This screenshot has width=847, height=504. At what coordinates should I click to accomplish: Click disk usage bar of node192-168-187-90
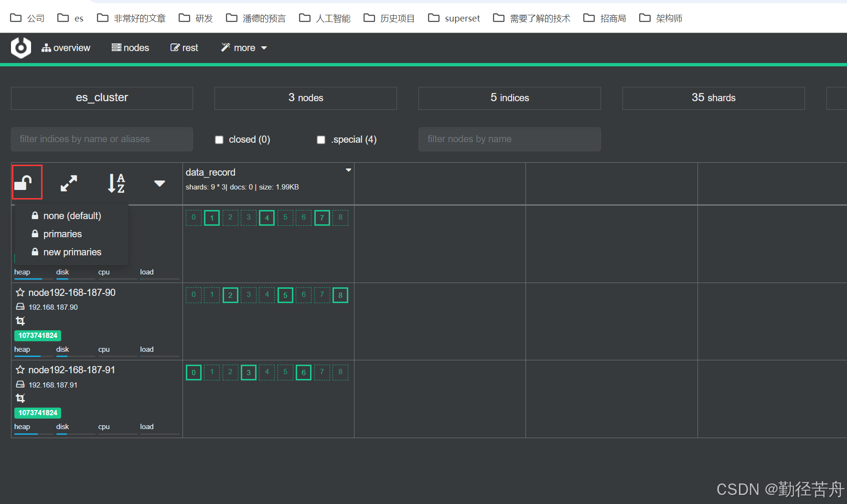pos(76,356)
